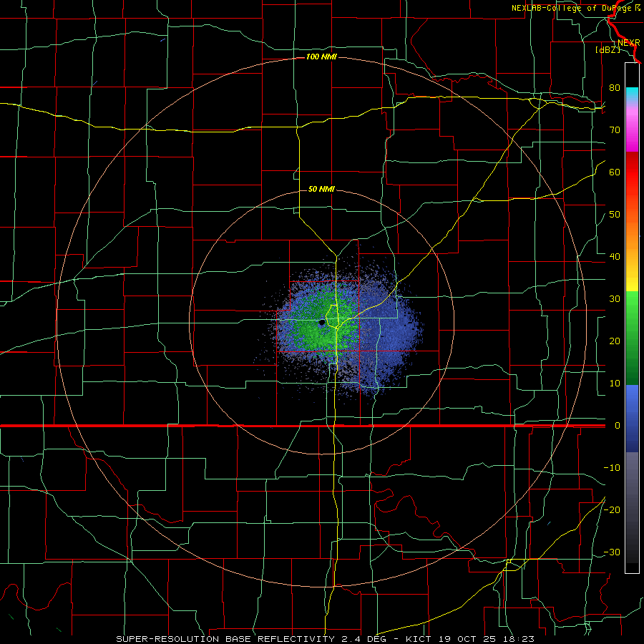Click the 0 value on dBZ scale
The height and width of the screenshot is (644, 644).
[618, 426]
